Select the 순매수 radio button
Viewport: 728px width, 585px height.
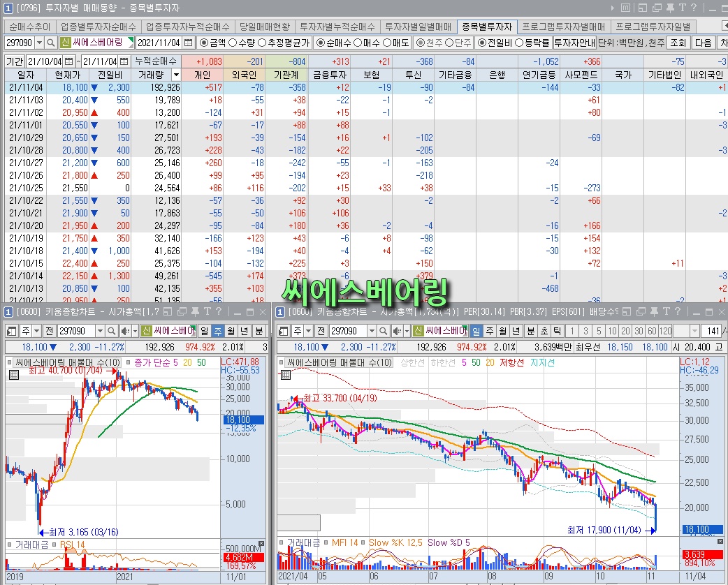coord(321,43)
